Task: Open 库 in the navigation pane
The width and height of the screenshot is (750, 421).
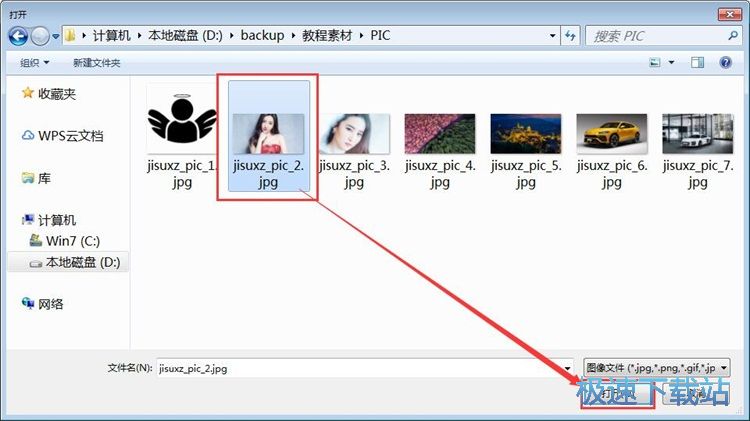Action: pos(44,178)
